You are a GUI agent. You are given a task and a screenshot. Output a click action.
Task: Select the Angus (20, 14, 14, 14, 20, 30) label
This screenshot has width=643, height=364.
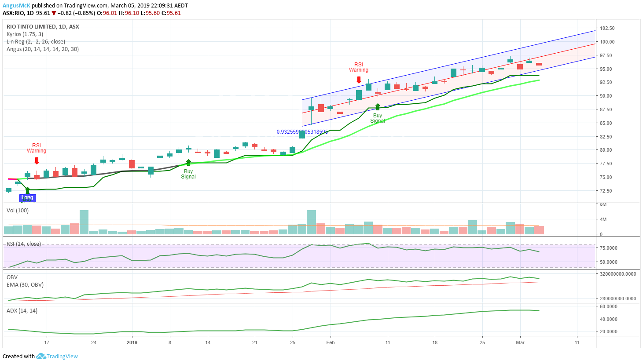pos(43,49)
